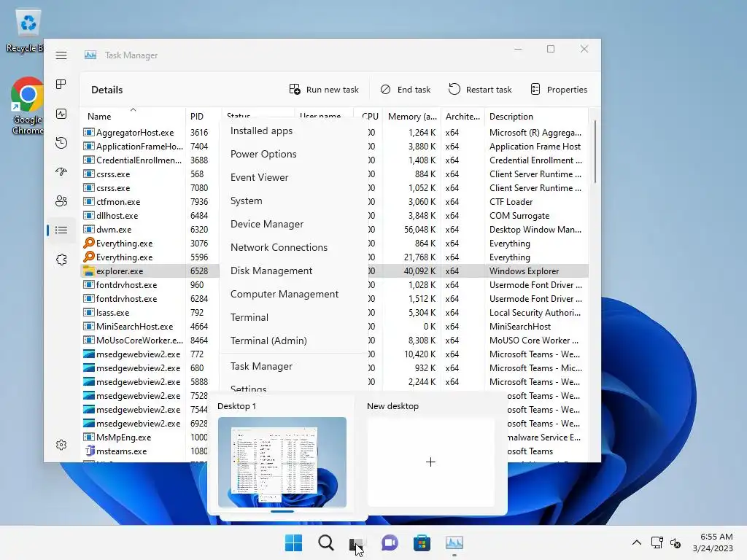Click the 56,048 K memory value
747x560 pixels.
pos(419,230)
